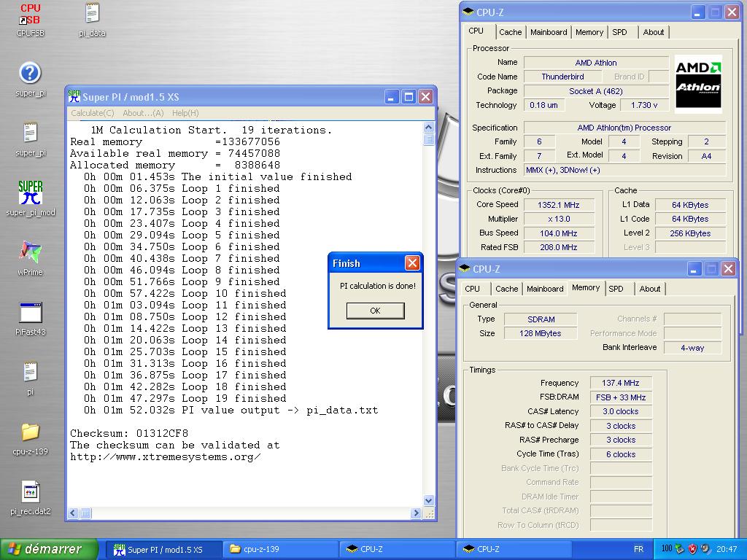Select the second CPU-Z taskbar button
747x560 pixels.
pos(513,549)
